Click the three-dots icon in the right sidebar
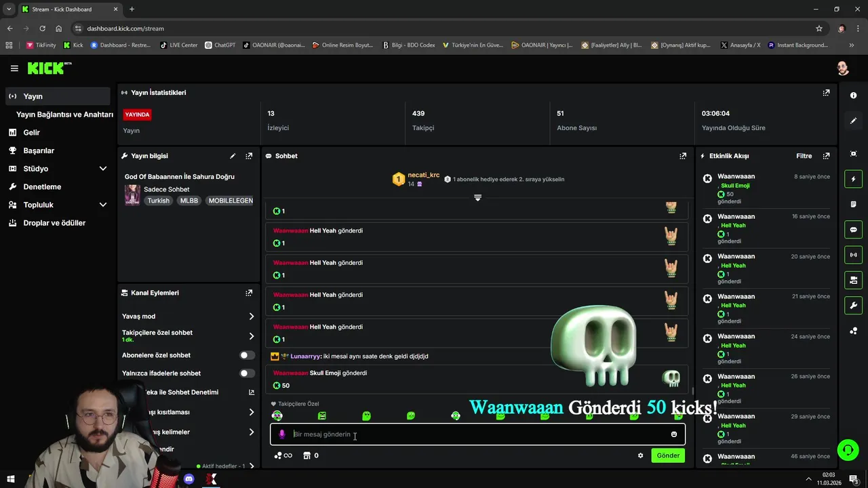The height and width of the screenshot is (488, 868). [x=853, y=331]
